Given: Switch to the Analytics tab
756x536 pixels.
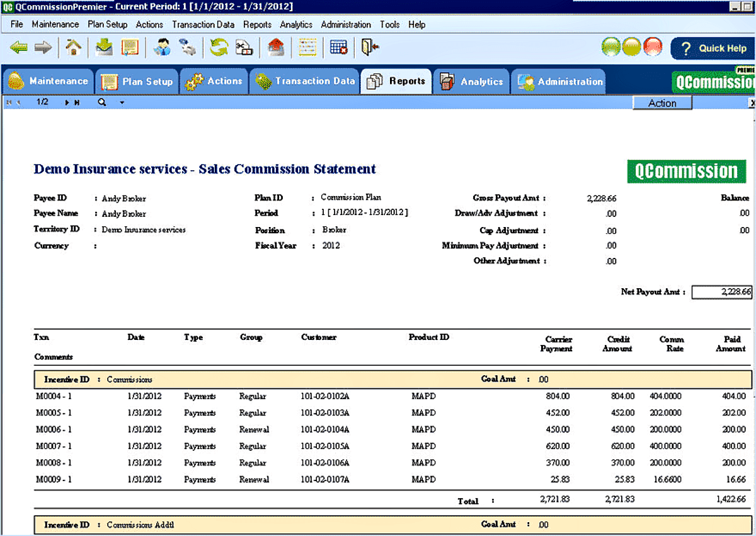Looking at the screenshot, I should tap(472, 81).
